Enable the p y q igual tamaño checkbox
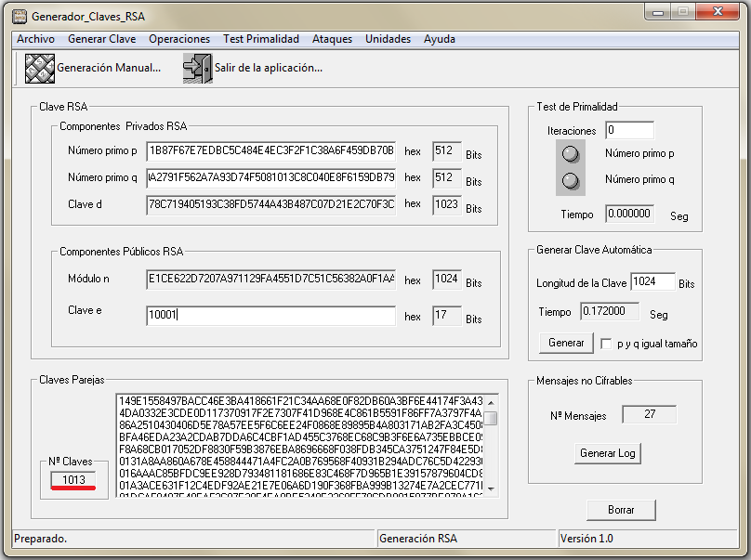Image resolution: width=751 pixels, height=560 pixels. click(x=606, y=344)
